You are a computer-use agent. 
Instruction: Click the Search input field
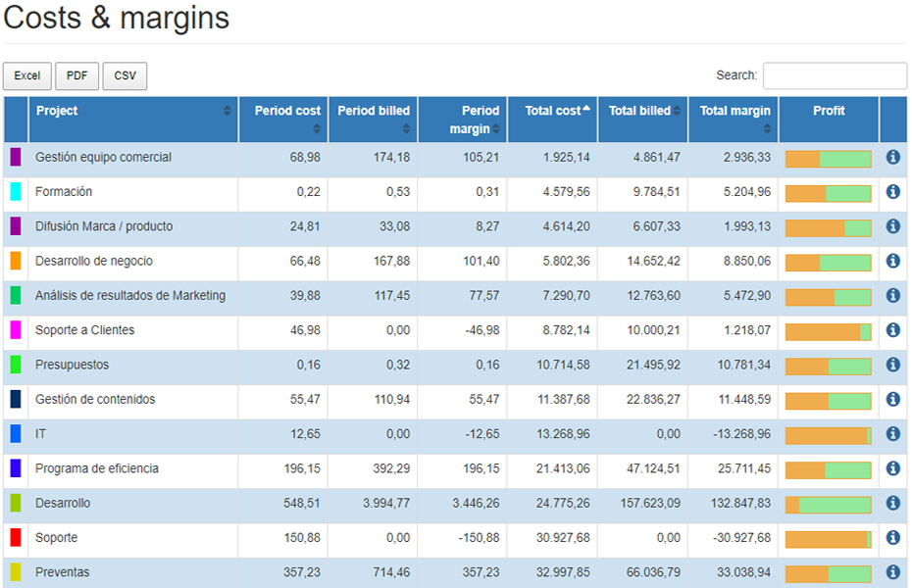click(835, 76)
